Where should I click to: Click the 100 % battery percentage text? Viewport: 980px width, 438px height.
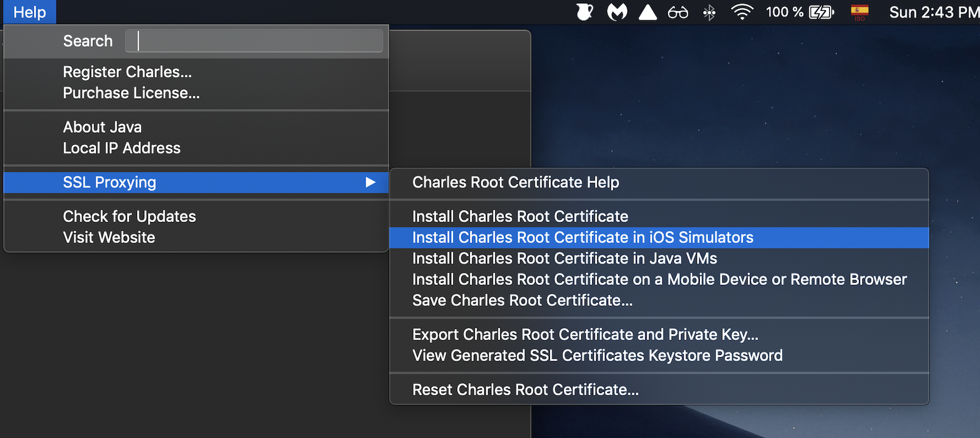click(x=785, y=12)
